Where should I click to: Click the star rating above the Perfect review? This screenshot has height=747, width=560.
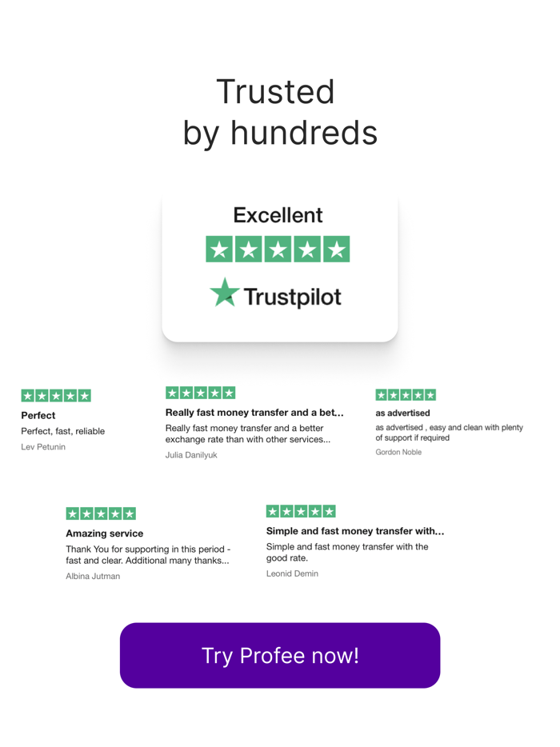tap(56, 395)
